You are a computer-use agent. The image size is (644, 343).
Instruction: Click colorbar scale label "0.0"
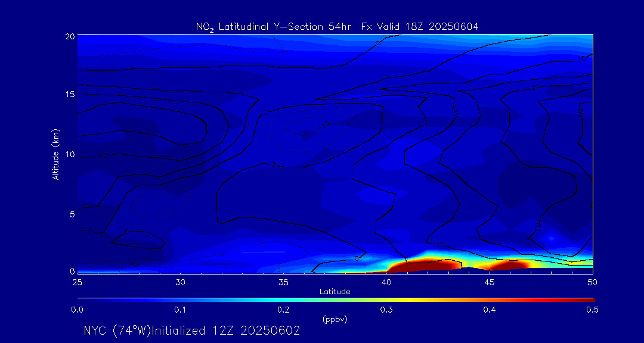click(x=77, y=310)
